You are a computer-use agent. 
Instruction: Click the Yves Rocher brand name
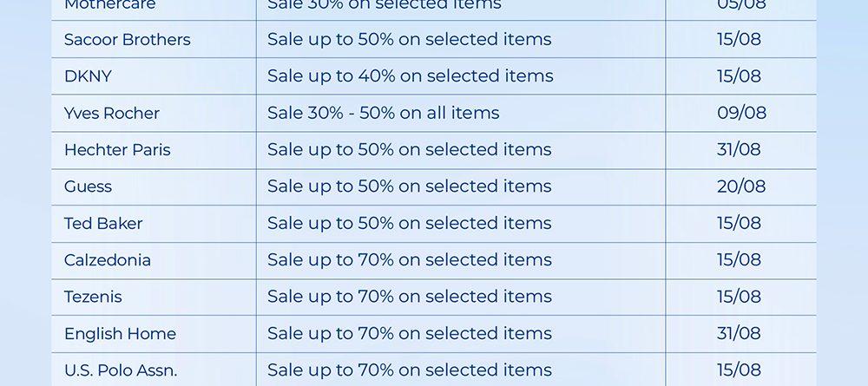[x=112, y=113]
